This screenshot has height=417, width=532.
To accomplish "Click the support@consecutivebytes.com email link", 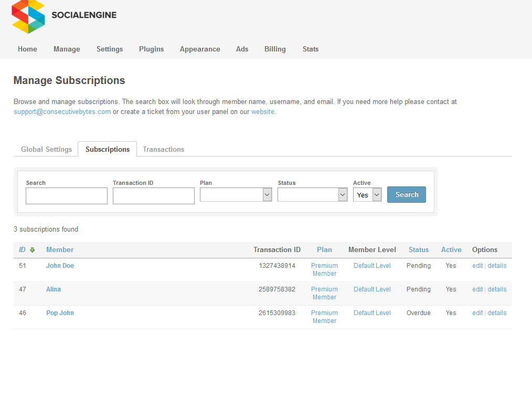I will pos(62,112).
